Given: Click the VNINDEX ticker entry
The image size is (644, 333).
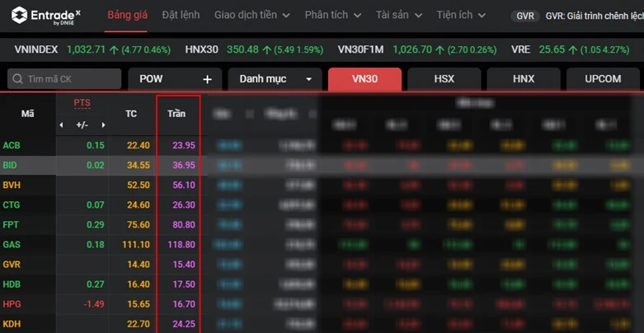Looking at the screenshot, I should click(x=92, y=49).
